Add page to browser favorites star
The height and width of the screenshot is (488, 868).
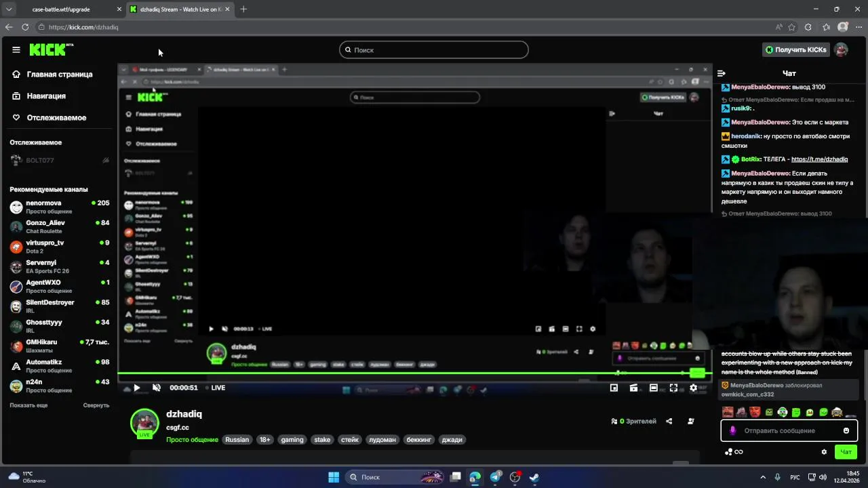coord(791,27)
